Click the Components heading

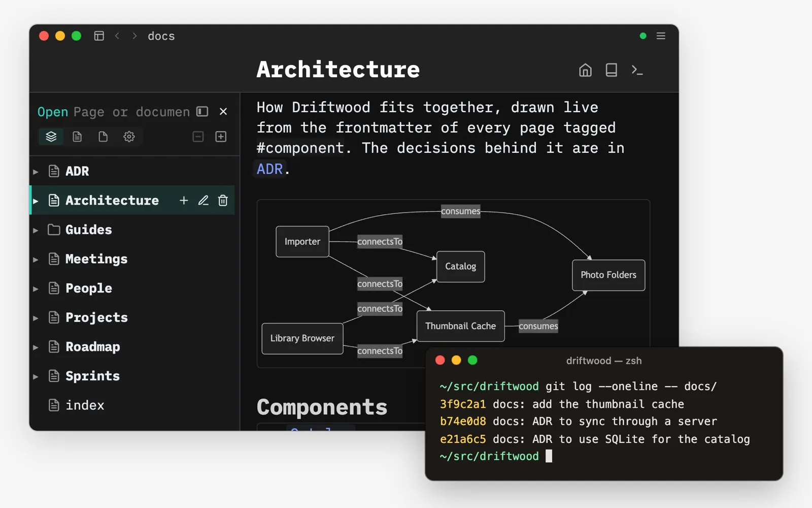pos(322,407)
